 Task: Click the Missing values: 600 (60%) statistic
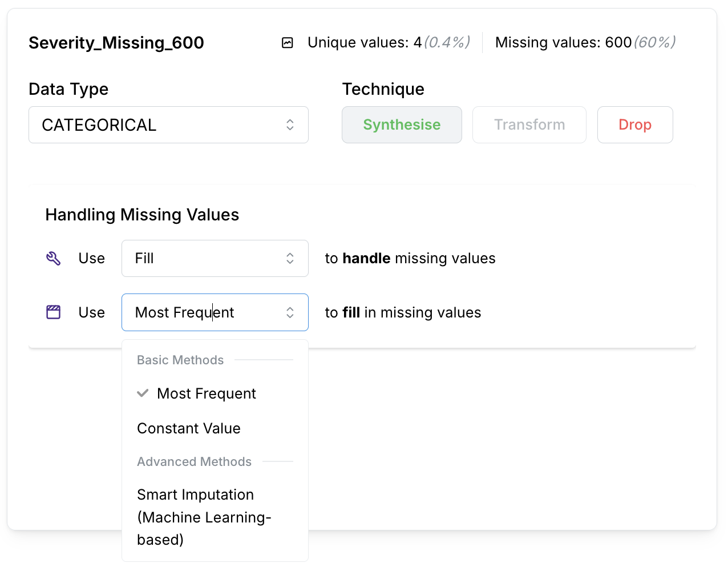coord(585,42)
